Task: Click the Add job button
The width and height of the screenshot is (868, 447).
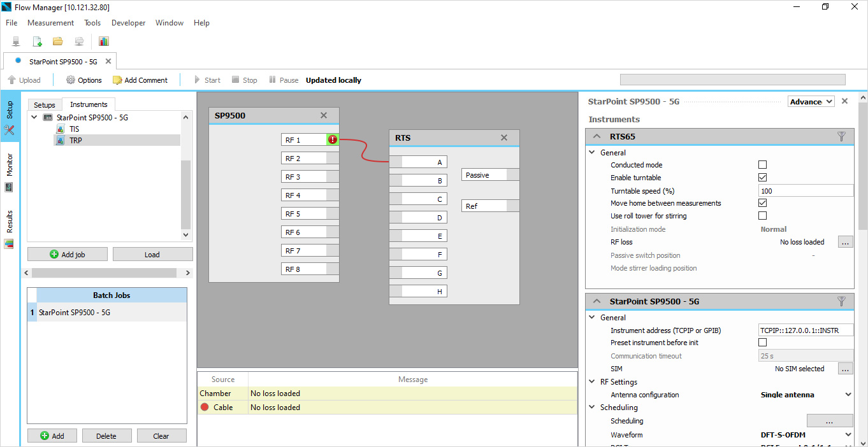Action: pyautogui.click(x=68, y=255)
